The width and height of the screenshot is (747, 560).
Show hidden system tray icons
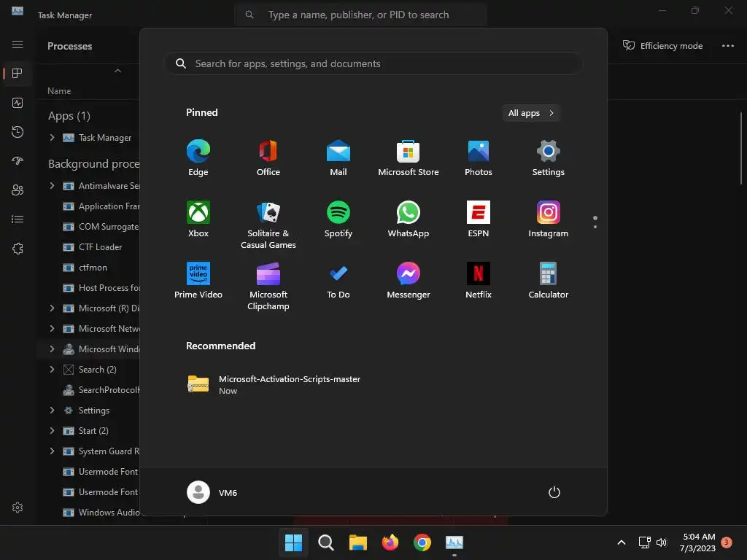pyautogui.click(x=622, y=542)
